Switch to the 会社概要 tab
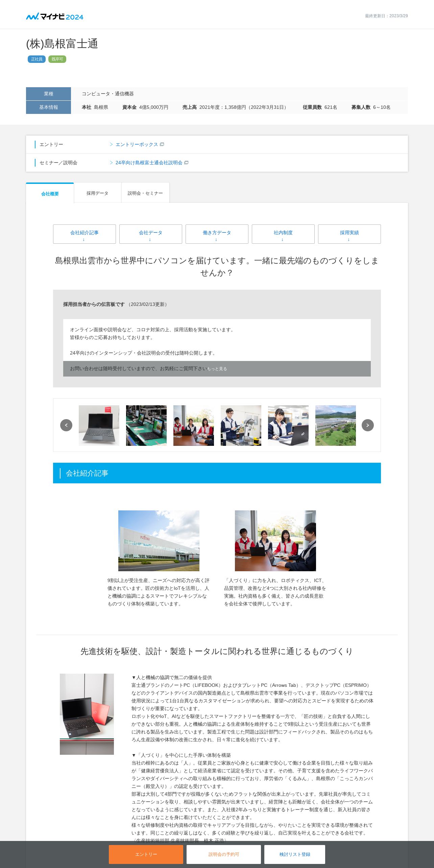 pyautogui.click(x=50, y=193)
